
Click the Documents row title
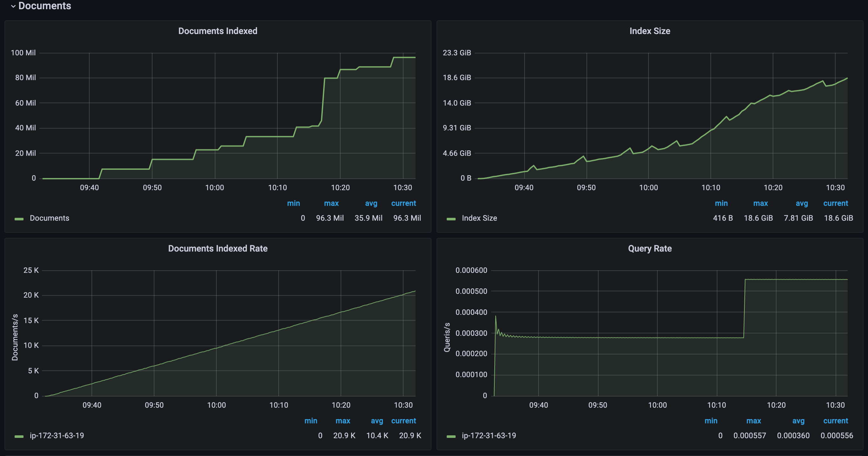click(x=44, y=6)
